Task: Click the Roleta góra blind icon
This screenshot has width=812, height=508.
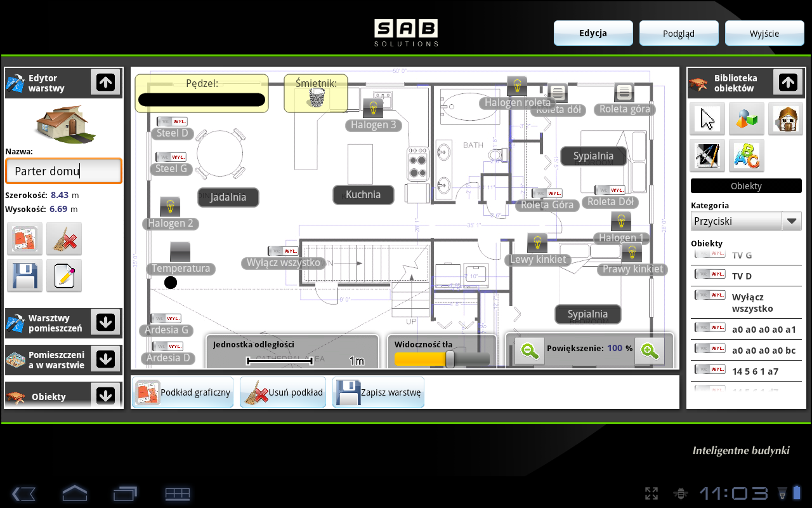Action: 624,93
